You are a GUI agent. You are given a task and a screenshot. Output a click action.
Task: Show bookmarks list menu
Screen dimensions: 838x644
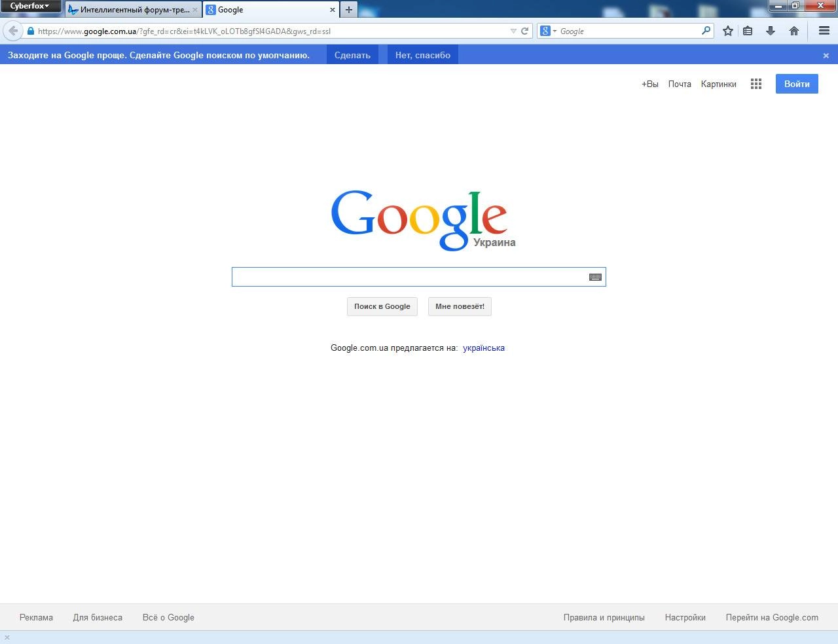(748, 31)
